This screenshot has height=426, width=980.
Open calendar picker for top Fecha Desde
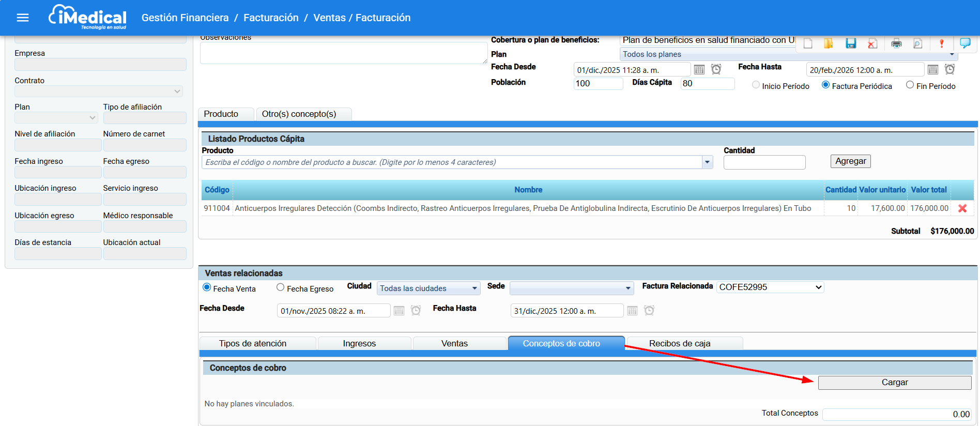pyautogui.click(x=699, y=70)
